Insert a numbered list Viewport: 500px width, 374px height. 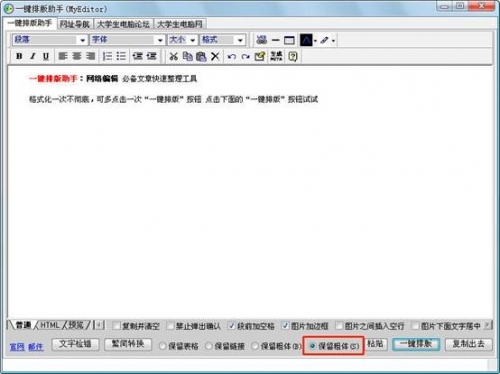coord(107,56)
